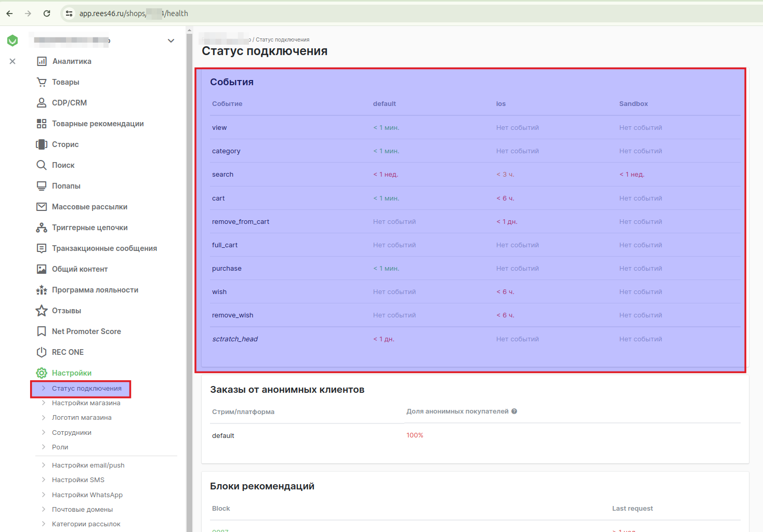Screen dimensions: 763x532
Task: Click the Сторис icon in the sidebar
Action: pyautogui.click(x=42, y=144)
